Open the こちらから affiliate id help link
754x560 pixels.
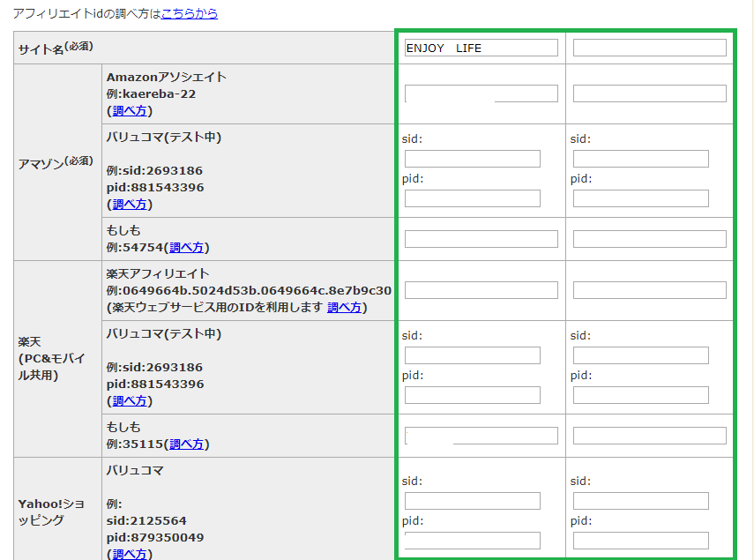[189, 13]
